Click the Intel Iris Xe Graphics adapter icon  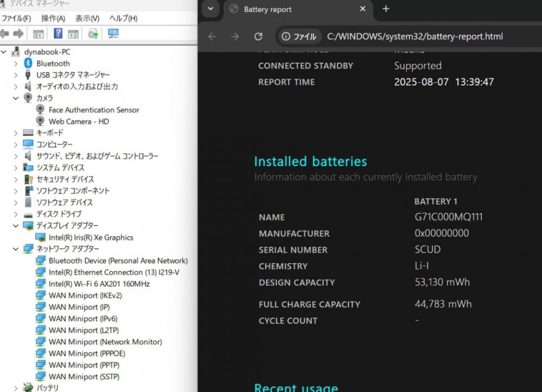click(x=41, y=237)
